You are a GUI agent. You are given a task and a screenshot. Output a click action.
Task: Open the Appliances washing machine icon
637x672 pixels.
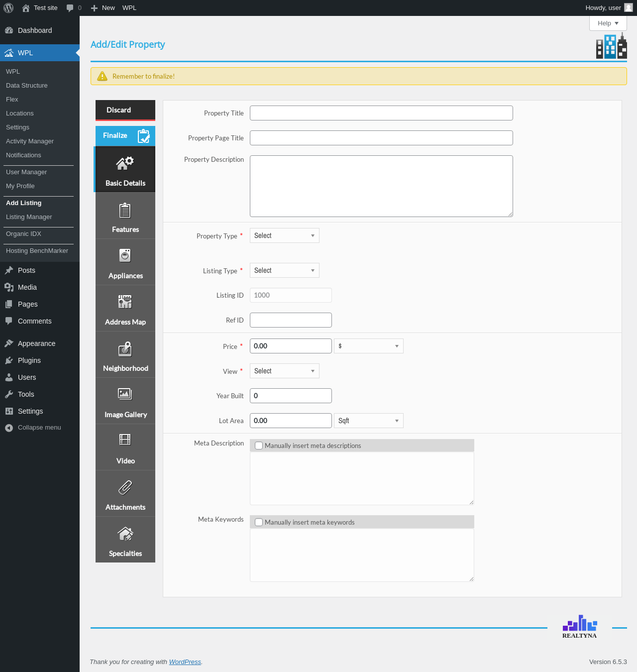[125, 255]
